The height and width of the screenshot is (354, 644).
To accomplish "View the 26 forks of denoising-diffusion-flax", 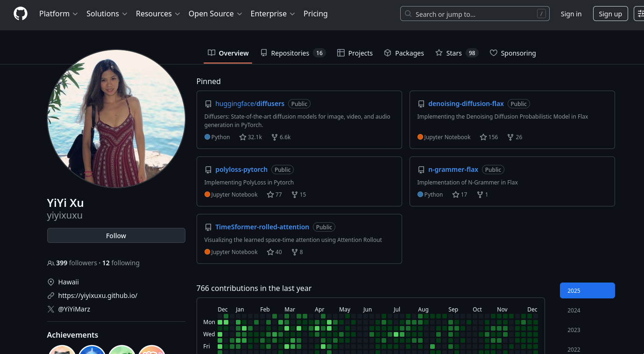I will (515, 137).
